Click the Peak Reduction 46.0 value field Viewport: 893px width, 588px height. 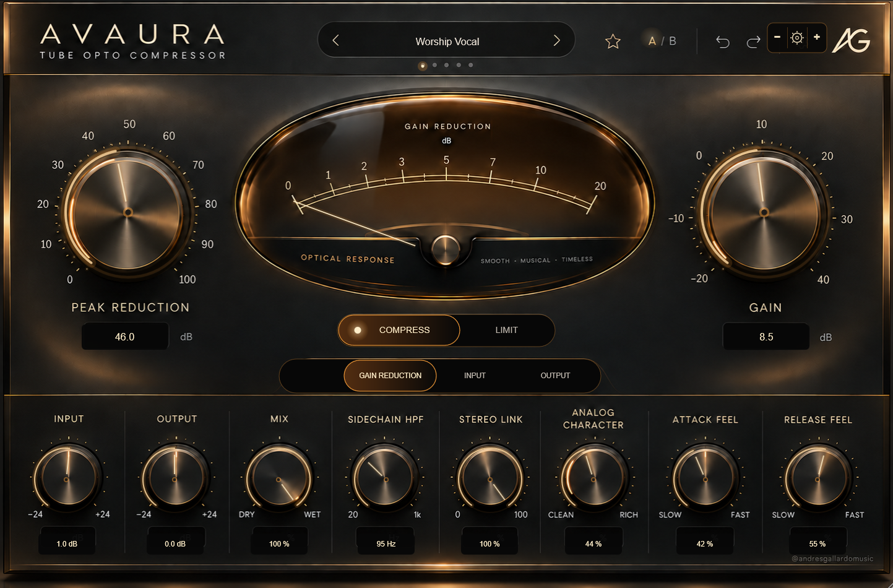coord(124,337)
